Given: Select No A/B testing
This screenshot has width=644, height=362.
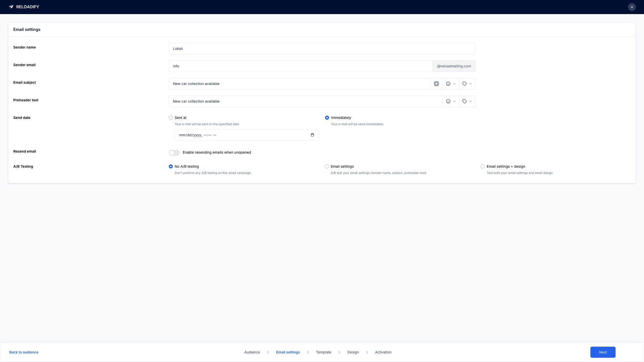Looking at the screenshot, I should click(171, 166).
